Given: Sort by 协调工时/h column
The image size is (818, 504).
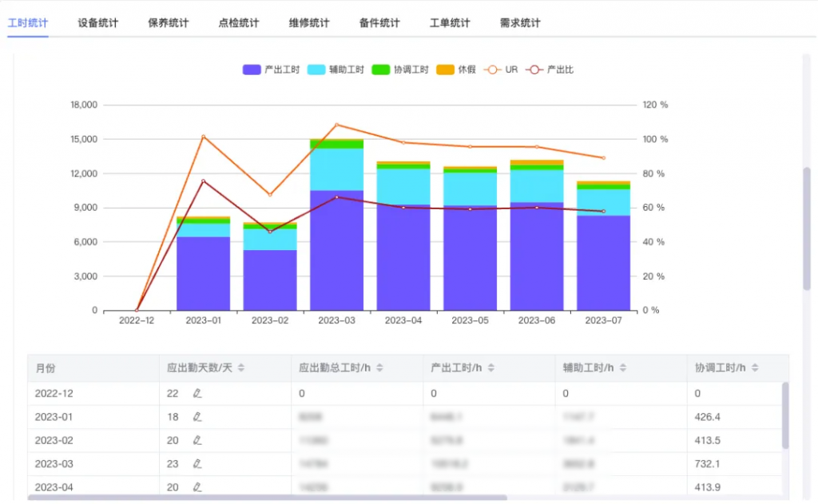Looking at the screenshot, I should point(755,368).
